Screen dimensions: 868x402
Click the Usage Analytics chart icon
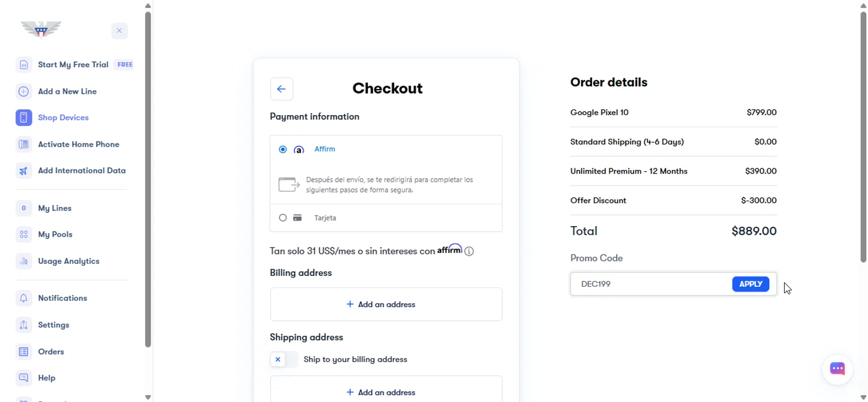pos(24,261)
